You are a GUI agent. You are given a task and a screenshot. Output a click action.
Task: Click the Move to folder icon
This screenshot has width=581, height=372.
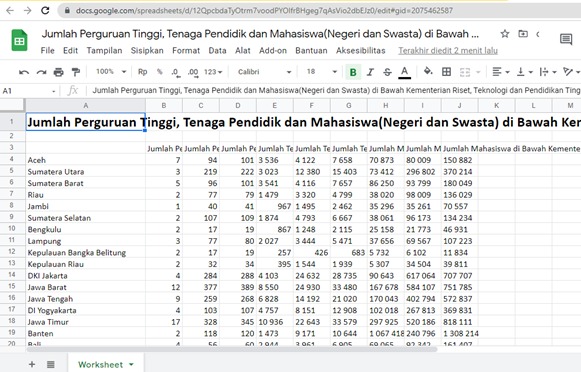pyautogui.click(x=523, y=34)
